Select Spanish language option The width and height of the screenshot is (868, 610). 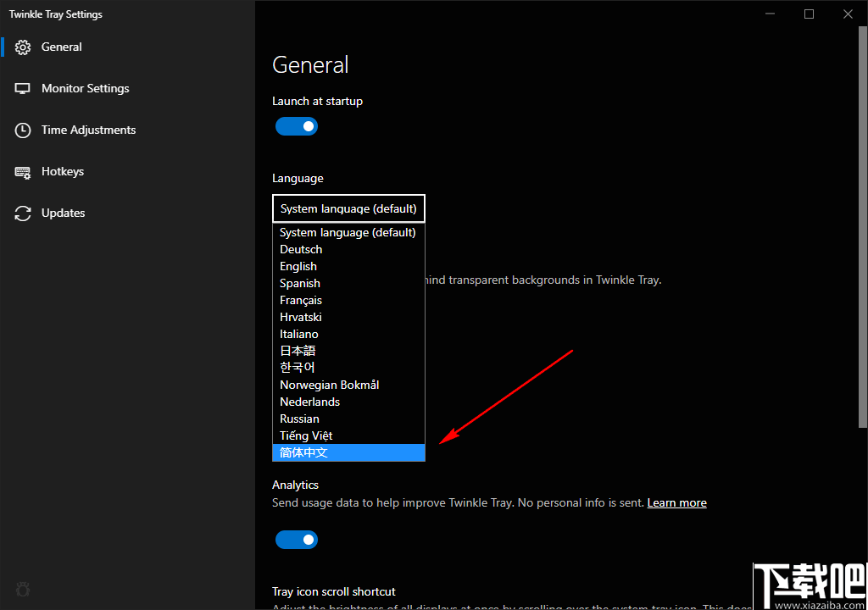pos(348,284)
